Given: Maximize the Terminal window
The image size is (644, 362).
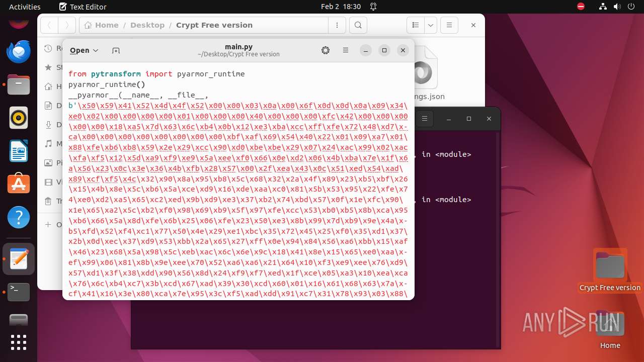Looking at the screenshot, I should pos(469,119).
